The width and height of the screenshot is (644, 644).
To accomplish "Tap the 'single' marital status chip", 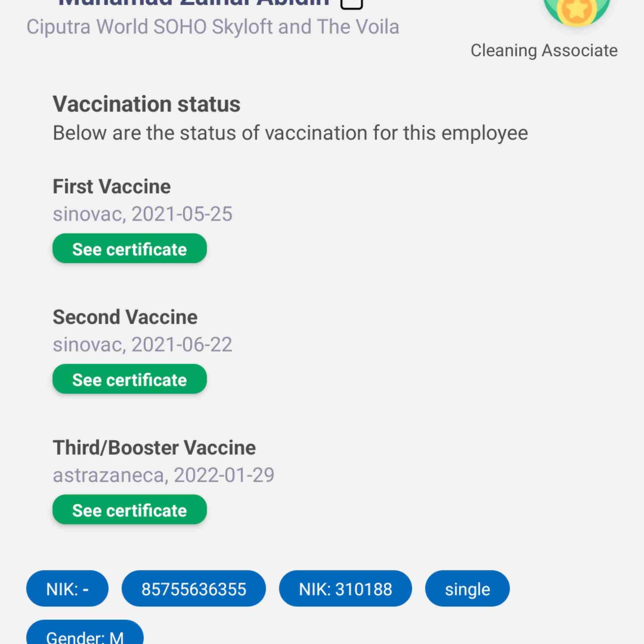I will [x=467, y=589].
